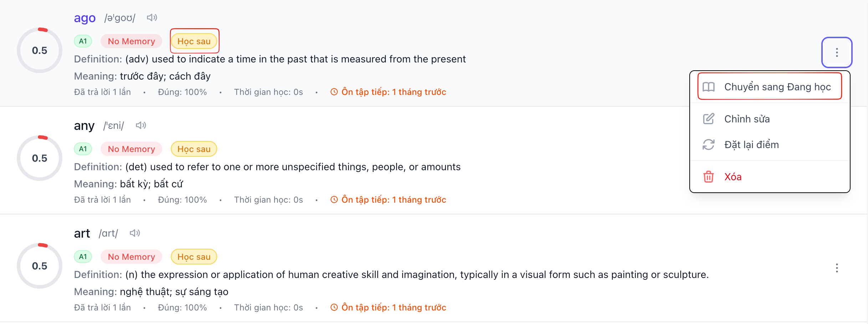The image size is (868, 324).
Task: Choose 'Chỉnh sửa' from the context menu
Action: click(x=747, y=119)
